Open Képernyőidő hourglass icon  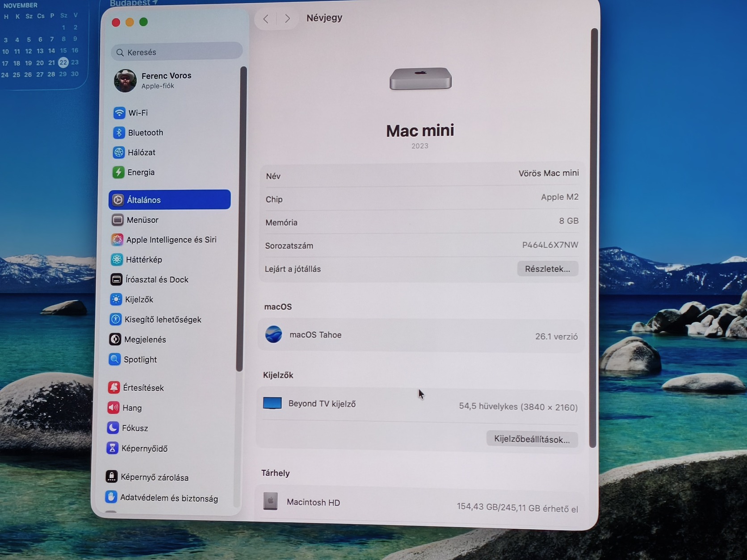(112, 448)
